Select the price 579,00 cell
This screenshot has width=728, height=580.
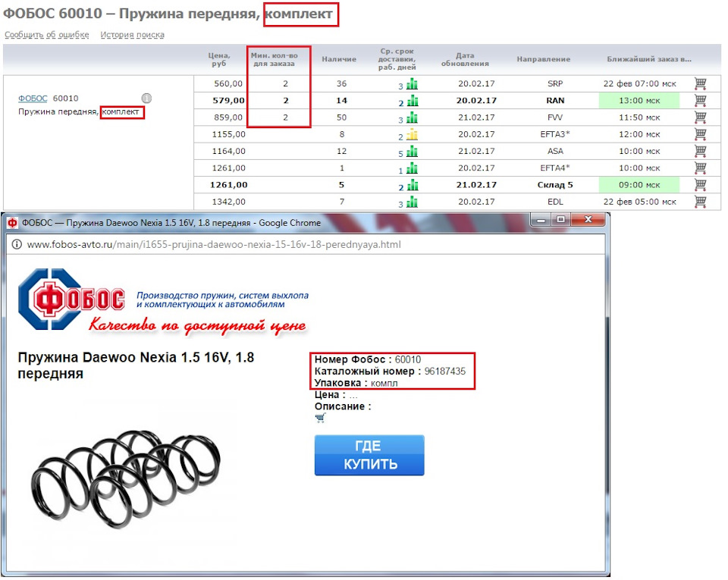[228, 100]
